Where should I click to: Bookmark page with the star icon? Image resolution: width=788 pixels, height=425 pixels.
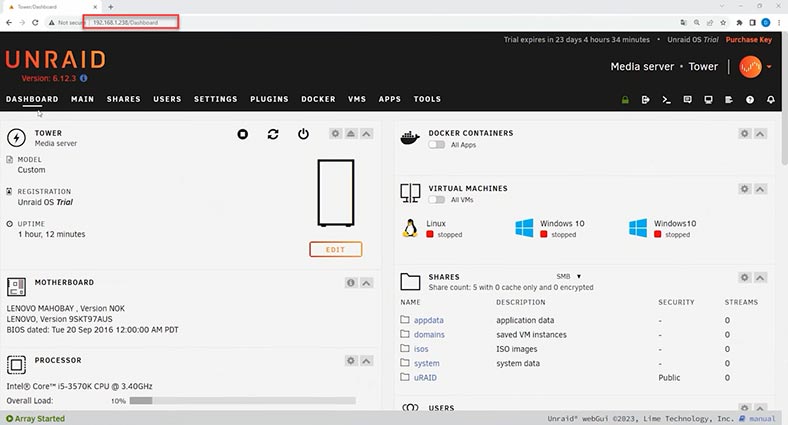pyautogui.click(x=723, y=23)
